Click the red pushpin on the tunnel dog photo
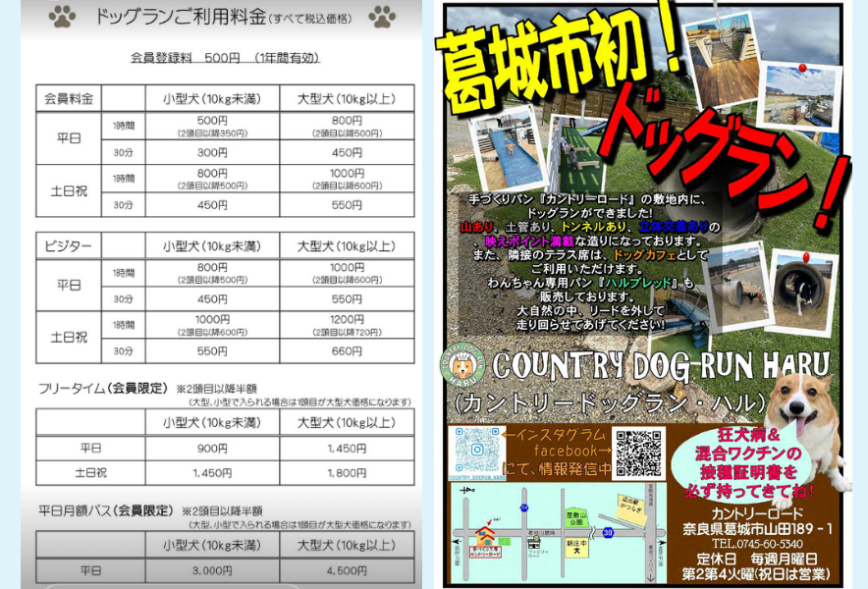The height and width of the screenshot is (589, 868). (806, 257)
